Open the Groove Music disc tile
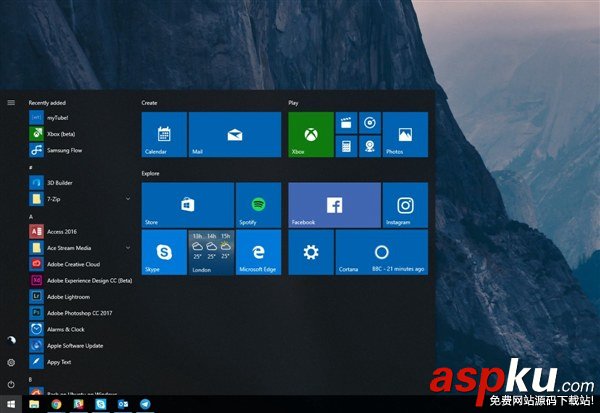This screenshot has width=600, height=413. coord(370,123)
